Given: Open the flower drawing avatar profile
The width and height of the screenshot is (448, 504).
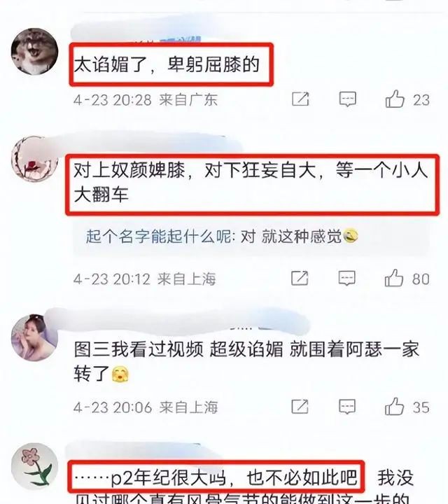Looking at the screenshot, I should pyautogui.click(x=34, y=467).
